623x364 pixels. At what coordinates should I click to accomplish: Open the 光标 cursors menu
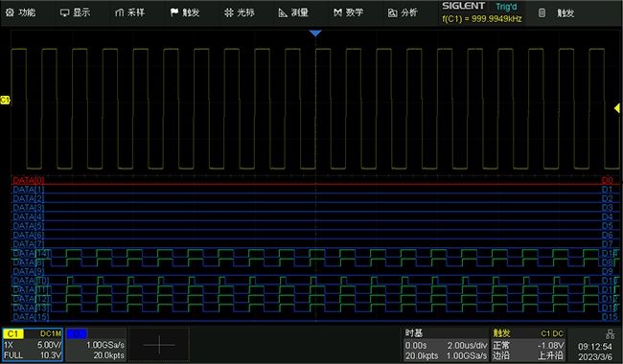[x=240, y=12]
